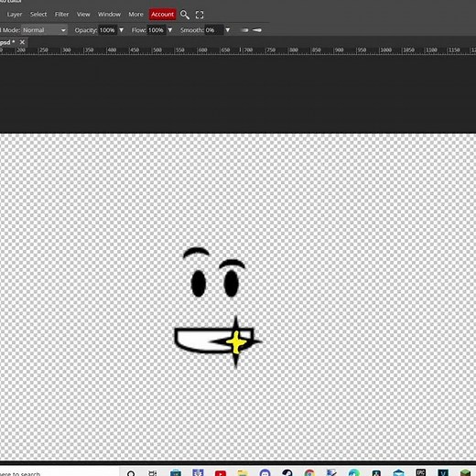Open File Explorer on taskbar
Image resolution: width=476 pixels, height=476 pixels.
[243, 473]
